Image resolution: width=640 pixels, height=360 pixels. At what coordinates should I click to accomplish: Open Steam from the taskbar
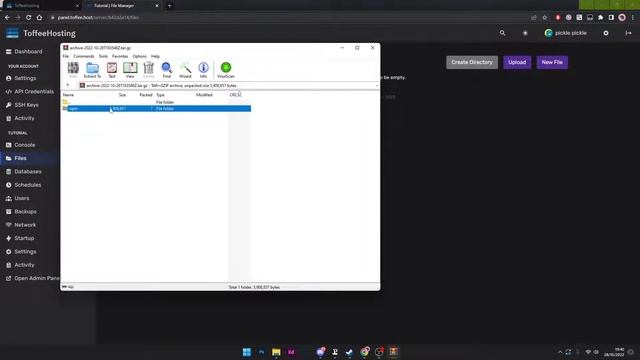(x=349, y=352)
